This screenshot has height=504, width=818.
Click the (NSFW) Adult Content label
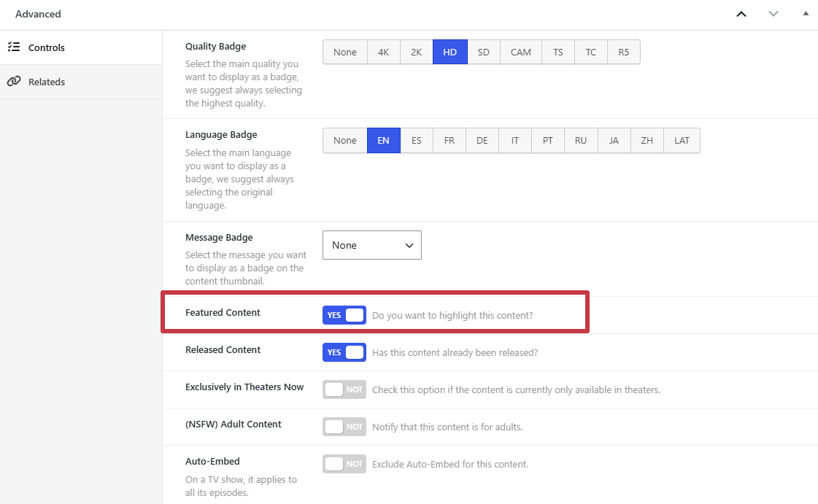click(x=234, y=424)
